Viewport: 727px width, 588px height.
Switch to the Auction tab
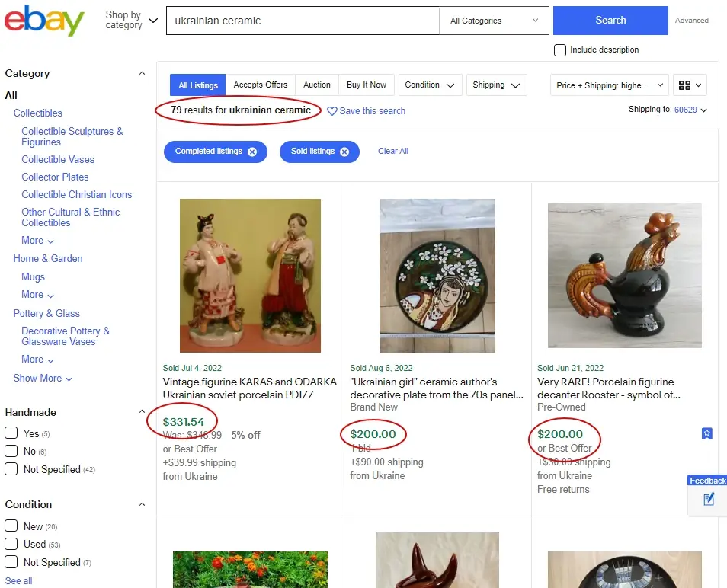pos(317,85)
